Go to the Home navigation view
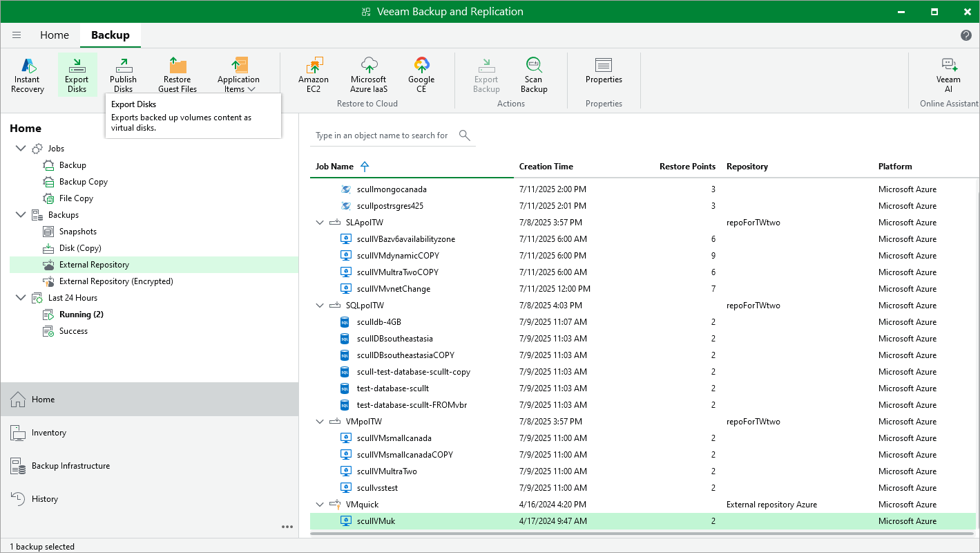The width and height of the screenshot is (980, 553). tap(149, 400)
